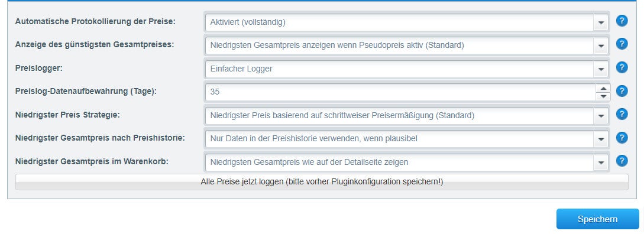Decrease Preislog retention days with down arrow

[603, 96]
